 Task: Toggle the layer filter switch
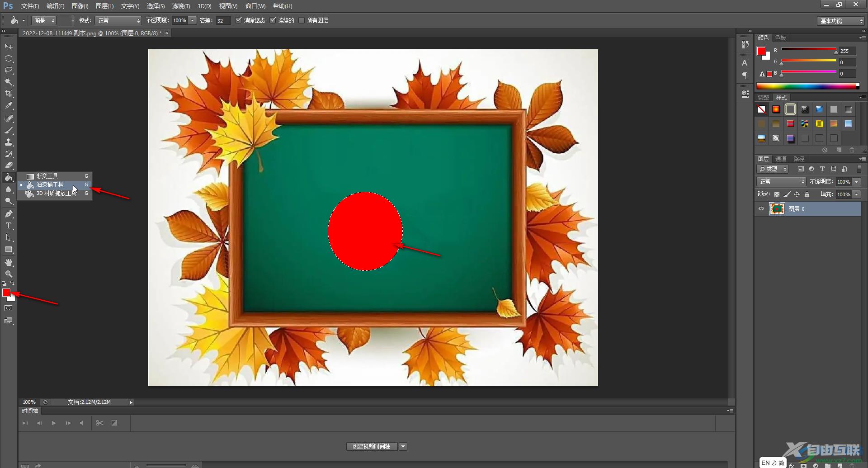(x=859, y=169)
